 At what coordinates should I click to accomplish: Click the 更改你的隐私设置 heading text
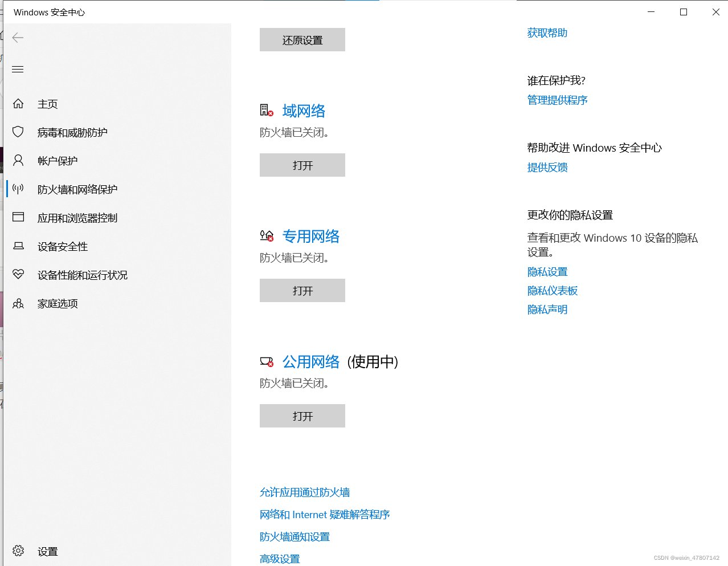pyautogui.click(x=570, y=215)
